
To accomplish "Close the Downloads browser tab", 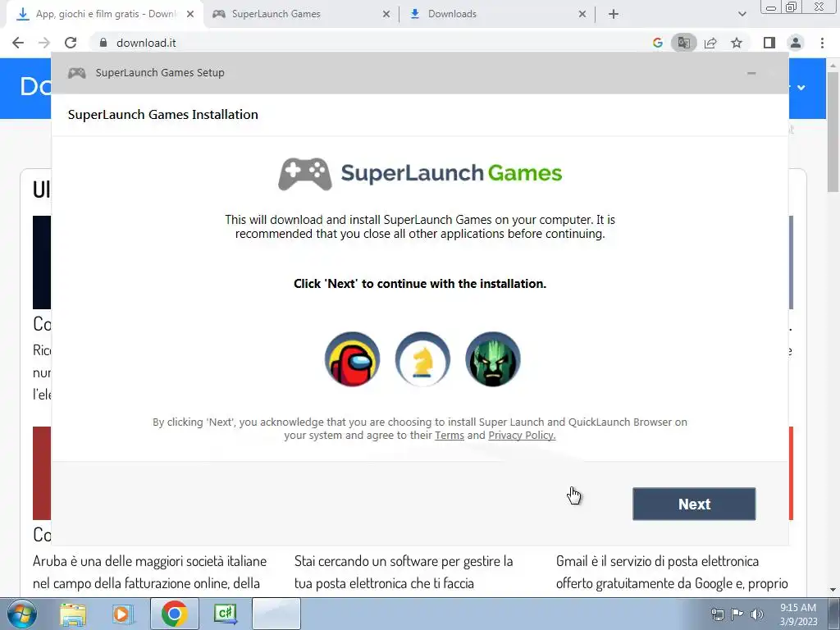I will pyautogui.click(x=582, y=15).
